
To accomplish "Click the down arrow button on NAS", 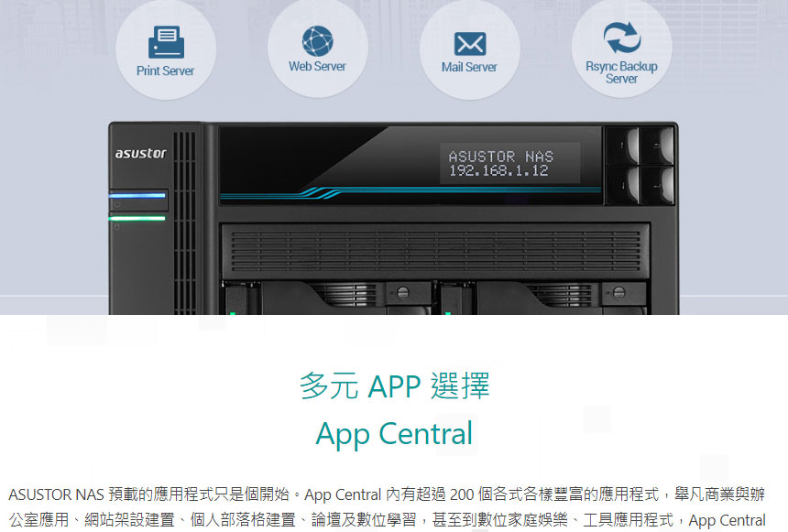I will (622, 185).
